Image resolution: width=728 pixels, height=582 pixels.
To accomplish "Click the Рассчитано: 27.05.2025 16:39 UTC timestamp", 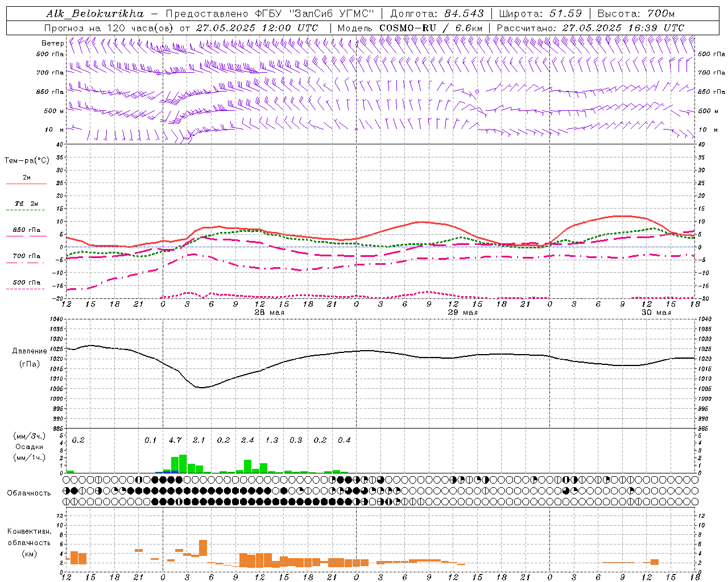I will tap(590, 28).
